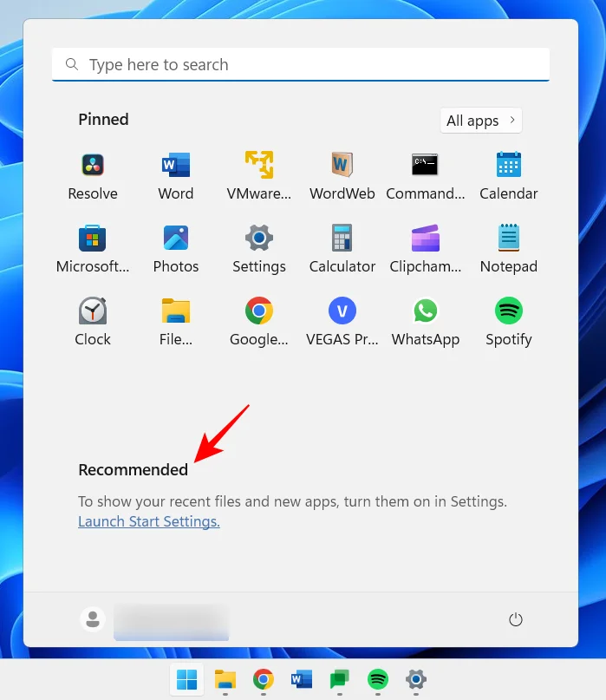Open the Photos app
The height and width of the screenshot is (700, 606).
[176, 250]
